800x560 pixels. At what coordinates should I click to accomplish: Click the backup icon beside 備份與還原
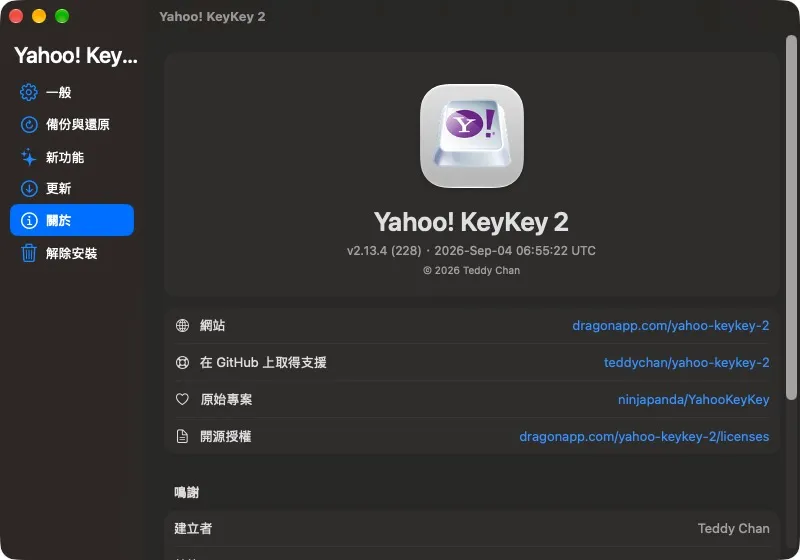click(x=29, y=124)
